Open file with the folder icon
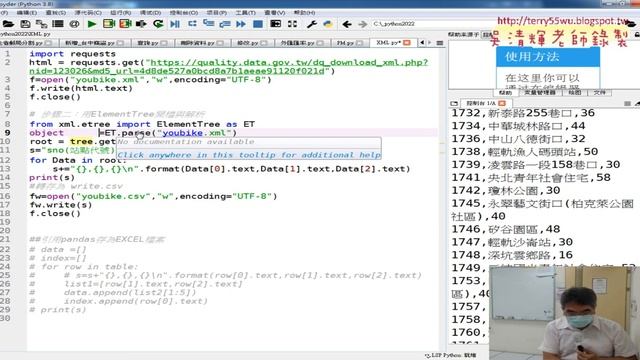Viewport: 640px width, 360px height. pos(8,24)
